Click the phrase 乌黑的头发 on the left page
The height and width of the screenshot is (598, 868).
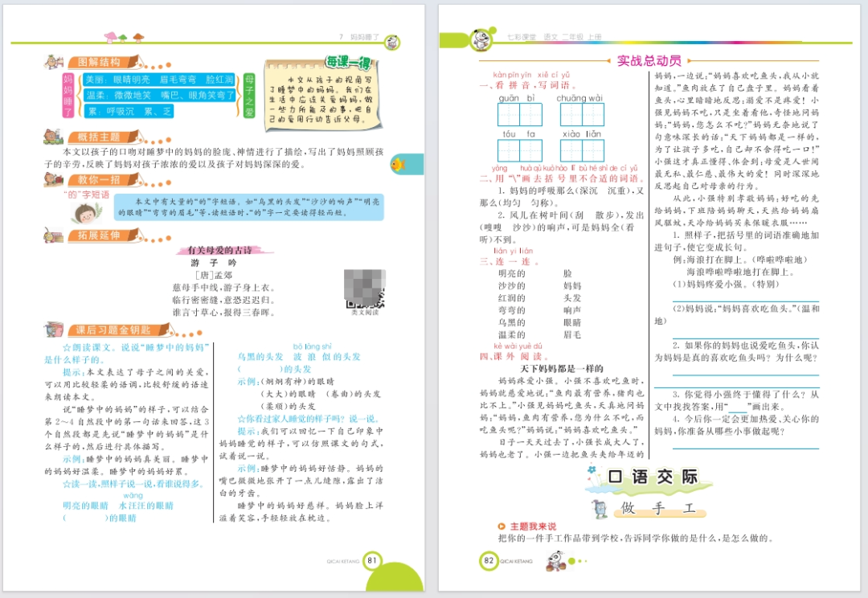click(x=260, y=357)
